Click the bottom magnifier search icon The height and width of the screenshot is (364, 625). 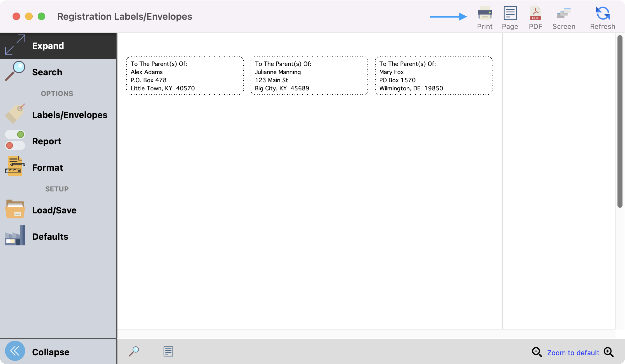click(134, 351)
